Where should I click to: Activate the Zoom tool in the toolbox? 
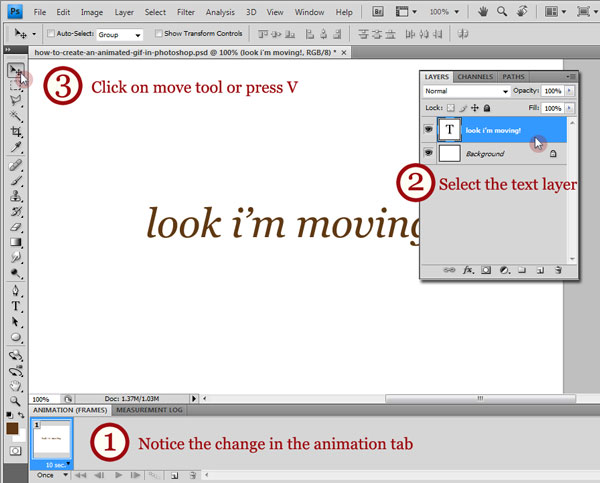(x=16, y=400)
